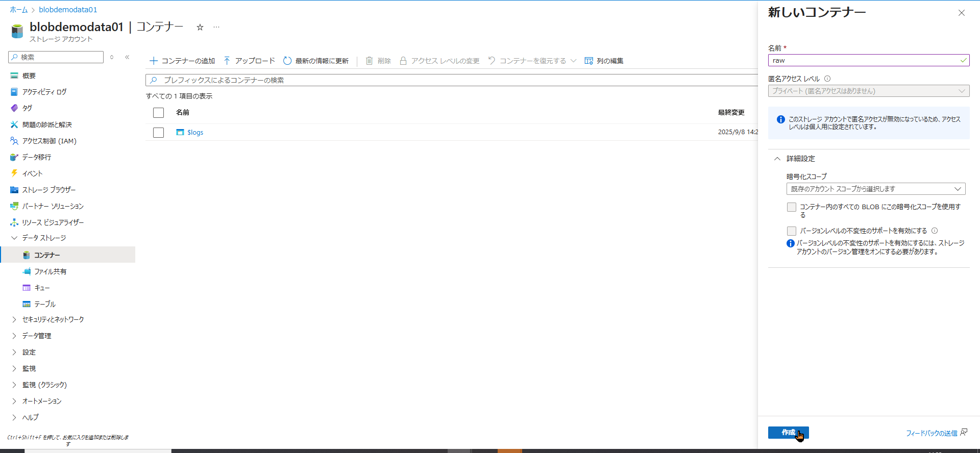Click the 列の編集 edit columns icon
980x453 pixels.
pyautogui.click(x=589, y=61)
